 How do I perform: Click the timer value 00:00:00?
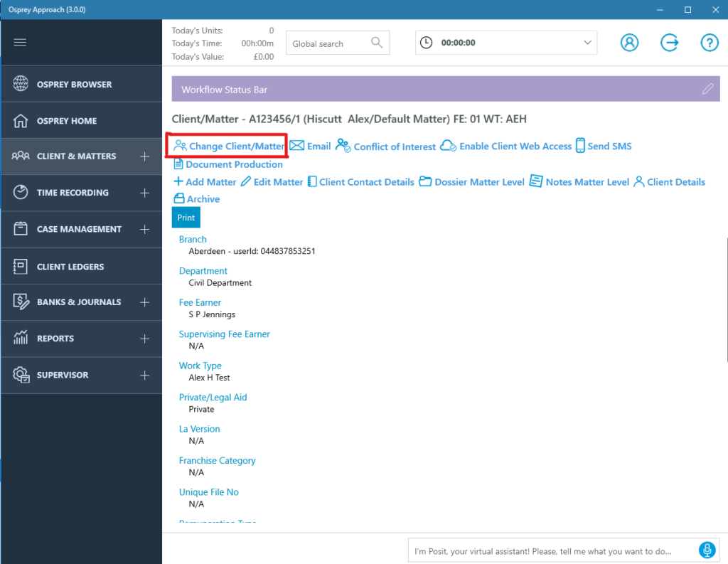459,43
